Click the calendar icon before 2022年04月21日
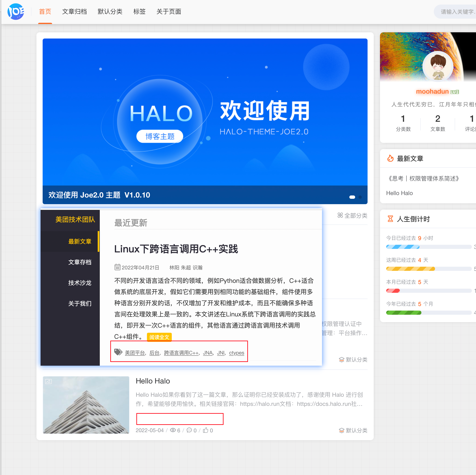 pyautogui.click(x=117, y=267)
